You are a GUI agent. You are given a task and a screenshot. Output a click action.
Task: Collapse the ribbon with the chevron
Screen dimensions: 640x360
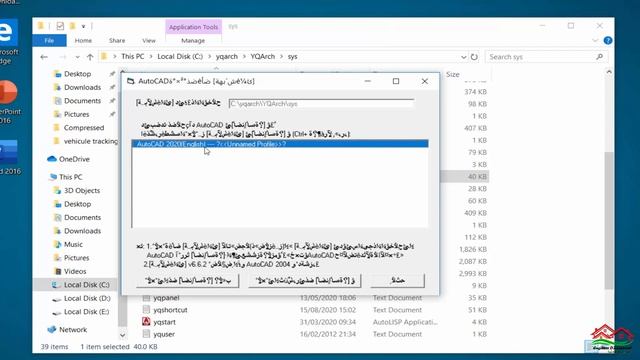coord(595,40)
